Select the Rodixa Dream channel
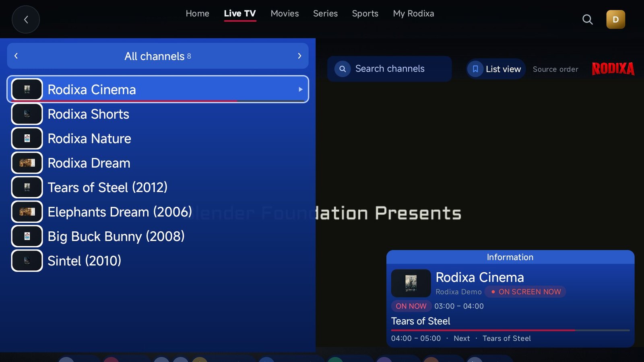 click(158, 163)
